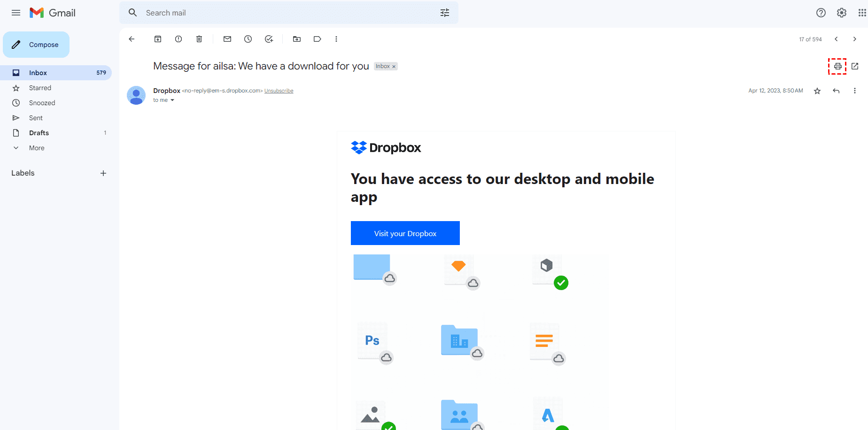Report this message as spam
Viewport: 868px width, 430px height.
[178, 39]
